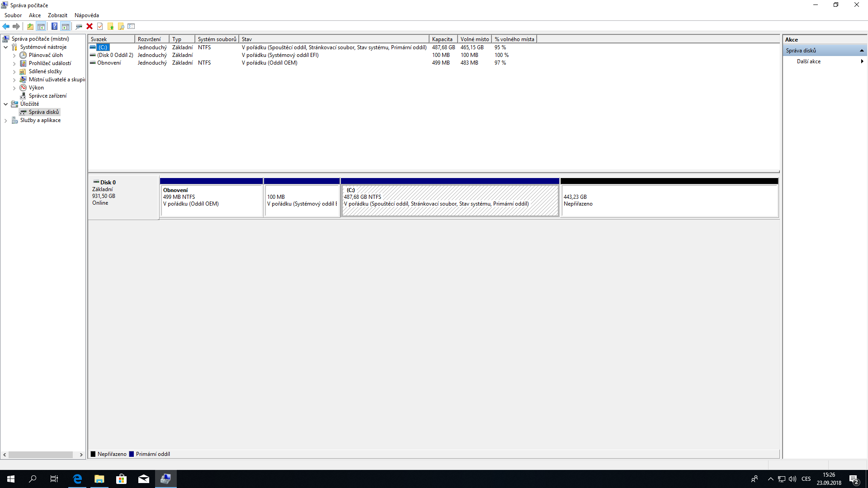Image resolution: width=868 pixels, height=488 pixels.
Task: Collapse the Správa disků actions header
Action: click(862, 51)
